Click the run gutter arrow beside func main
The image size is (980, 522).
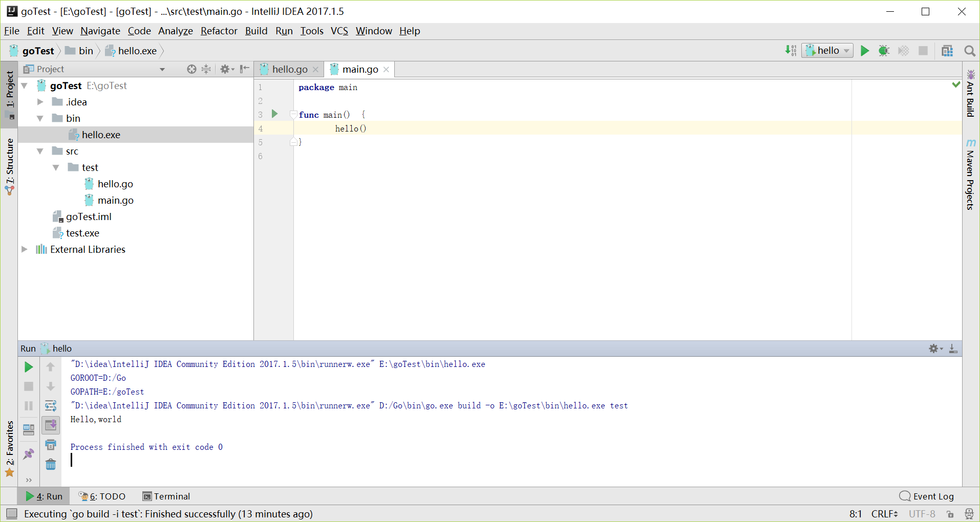[x=274, y=114]
